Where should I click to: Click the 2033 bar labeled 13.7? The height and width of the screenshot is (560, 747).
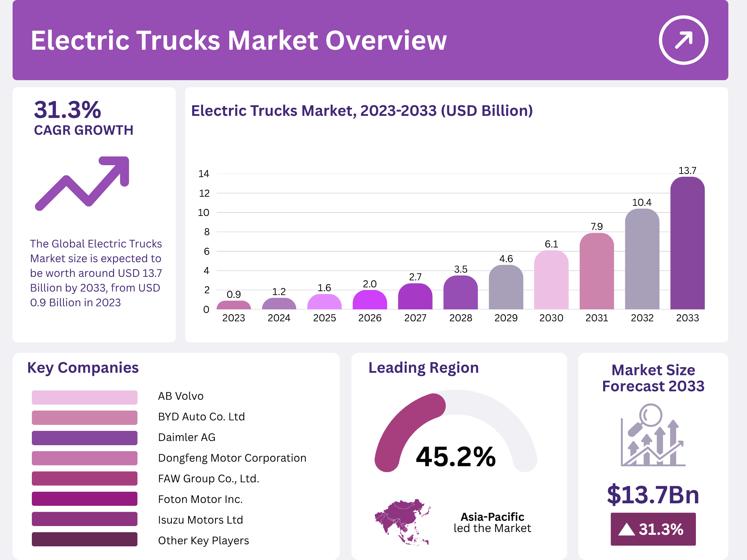click(687, 241)
